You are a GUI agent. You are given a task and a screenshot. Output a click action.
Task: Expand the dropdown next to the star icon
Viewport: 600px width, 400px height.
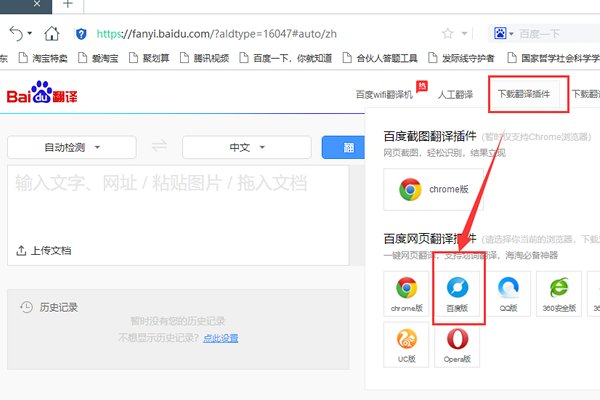point(464,34)
